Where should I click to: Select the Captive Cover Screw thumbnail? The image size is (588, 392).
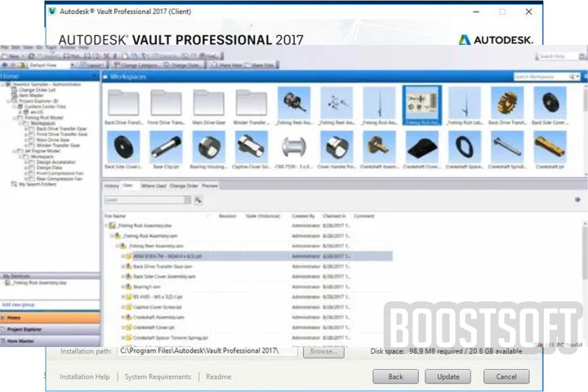(x=252, y=147)
